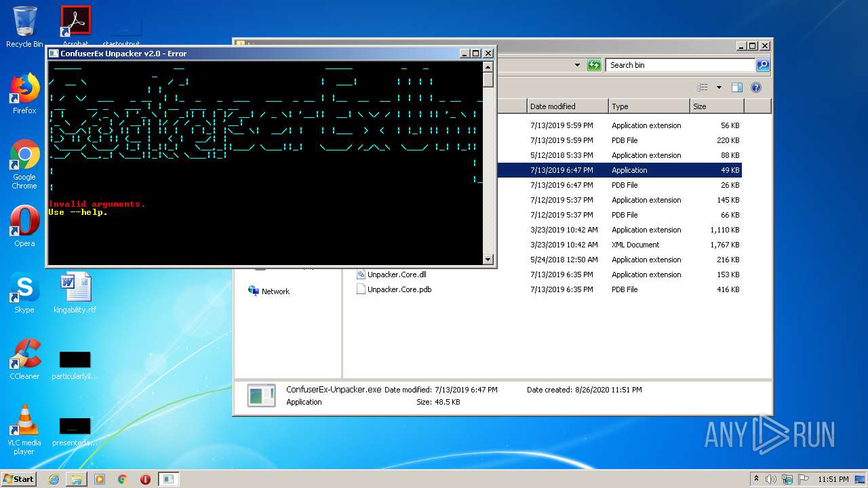Click the Action Center flag in tray

(802, 479)
